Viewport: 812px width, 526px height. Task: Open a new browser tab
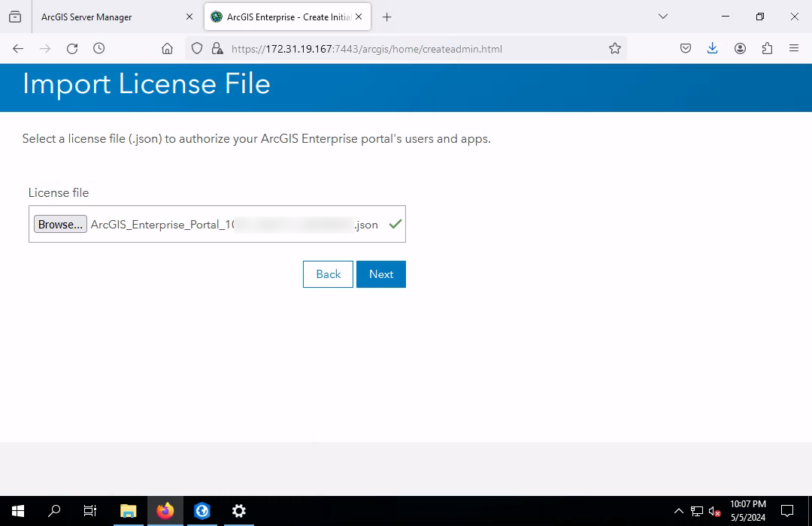tap(386, 17)
